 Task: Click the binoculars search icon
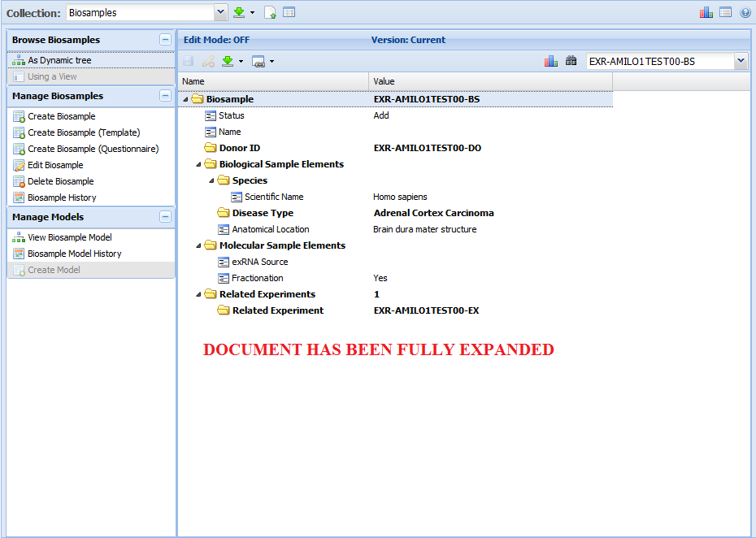tap(571, 61)
